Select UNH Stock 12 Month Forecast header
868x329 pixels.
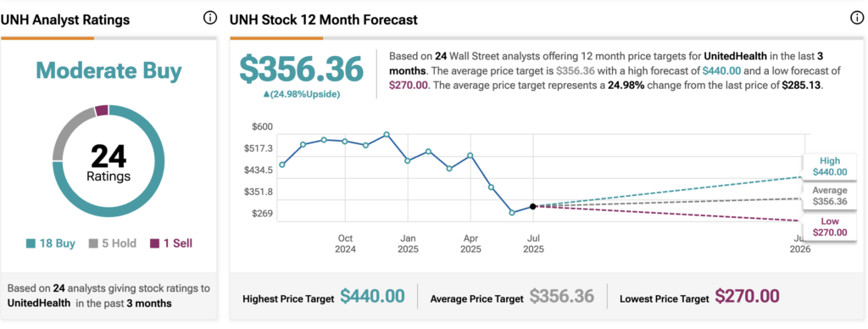click(x=324, y=20)
